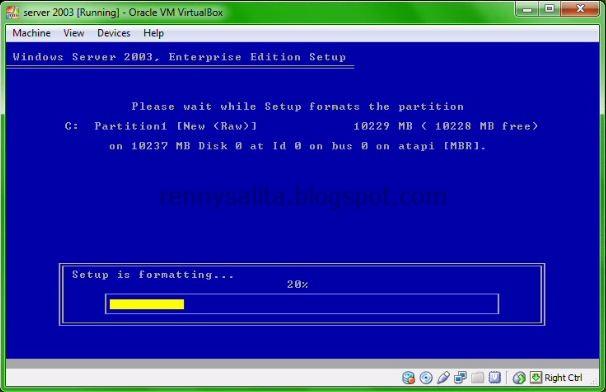
Task: Click the USB devices status icon
Action: click(x=443, y=377)
